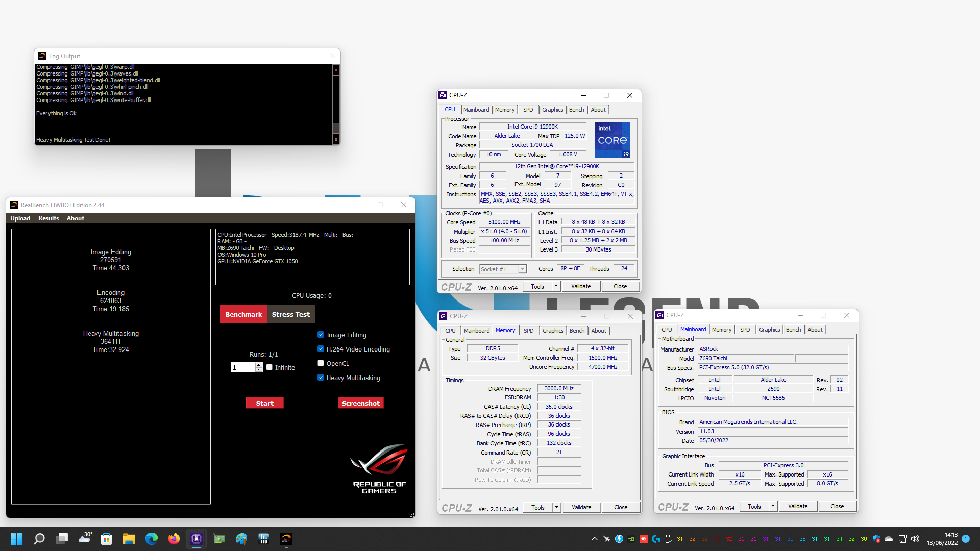Open the weather widget showing 30°
This screenshot has width=980, height=551.
pyautogui.click(x=85, y=538)
